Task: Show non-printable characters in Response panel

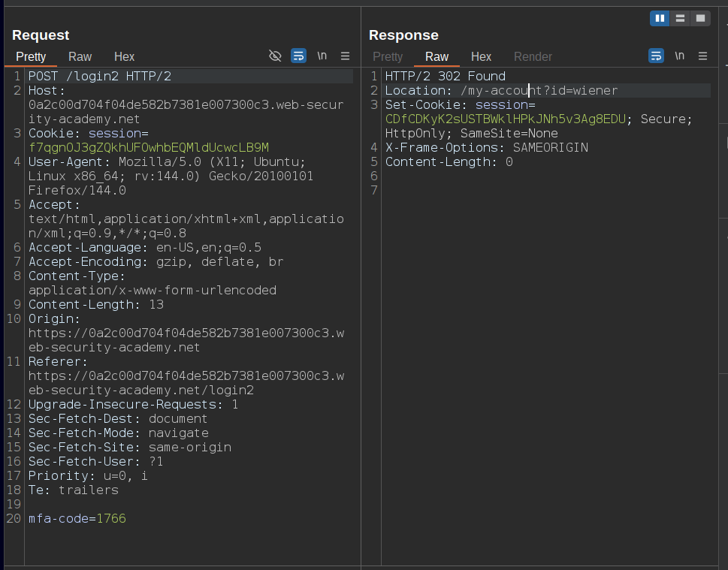Action: 679,56
